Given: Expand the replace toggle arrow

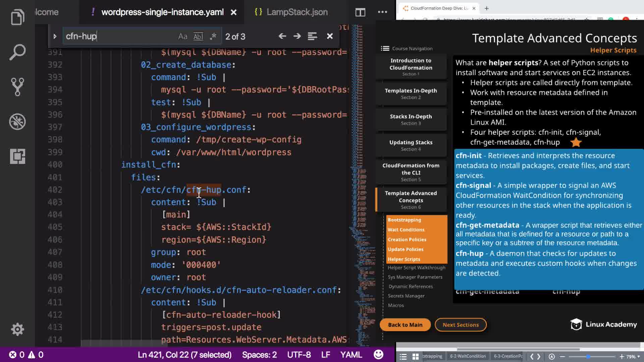Looking at the screenshot, I should tap(55, 36).
